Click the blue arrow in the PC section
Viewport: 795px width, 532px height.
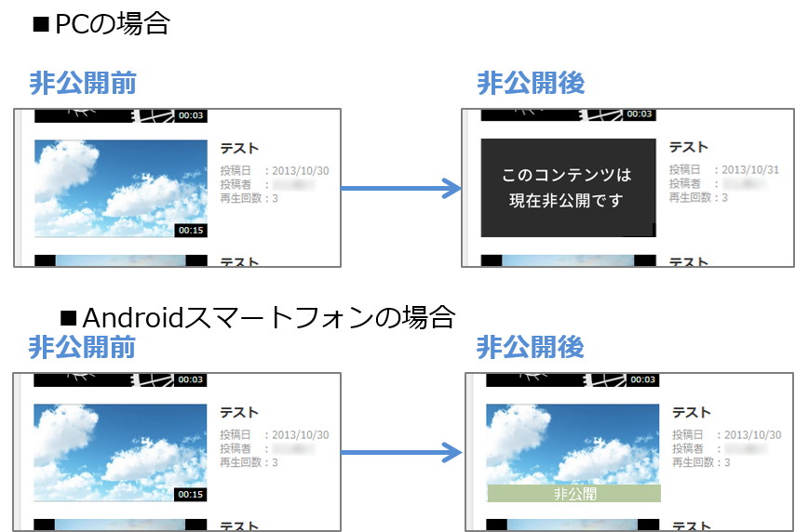[401, 189]
